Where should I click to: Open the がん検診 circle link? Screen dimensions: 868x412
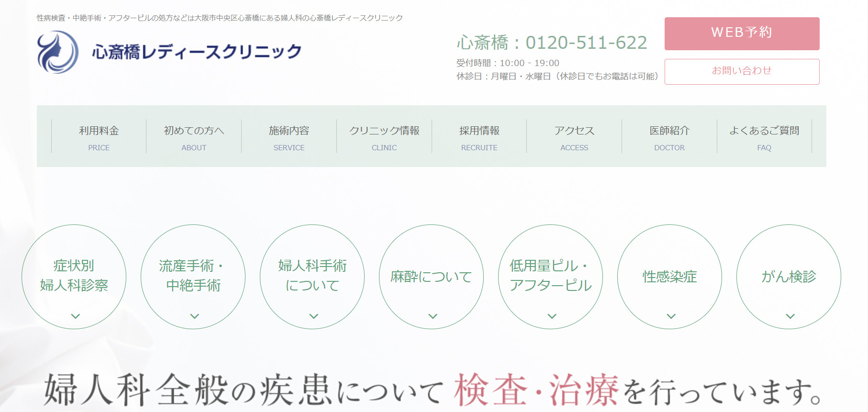click(x=789, y=277)
